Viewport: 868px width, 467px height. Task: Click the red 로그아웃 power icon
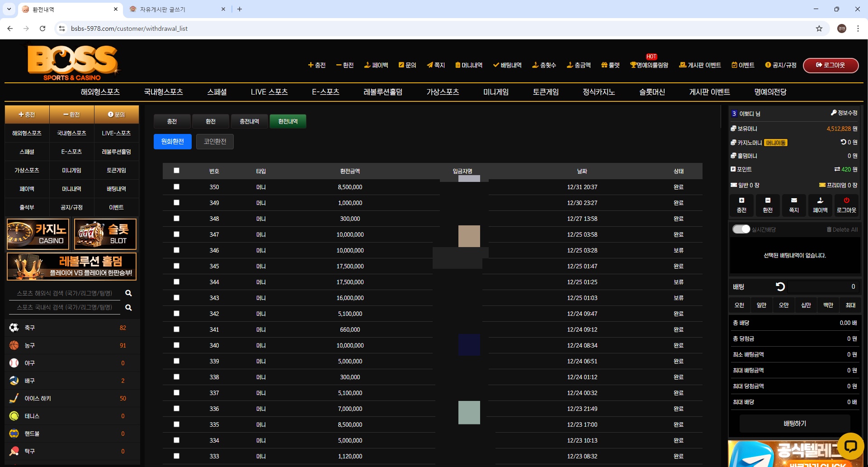point(846,200)
